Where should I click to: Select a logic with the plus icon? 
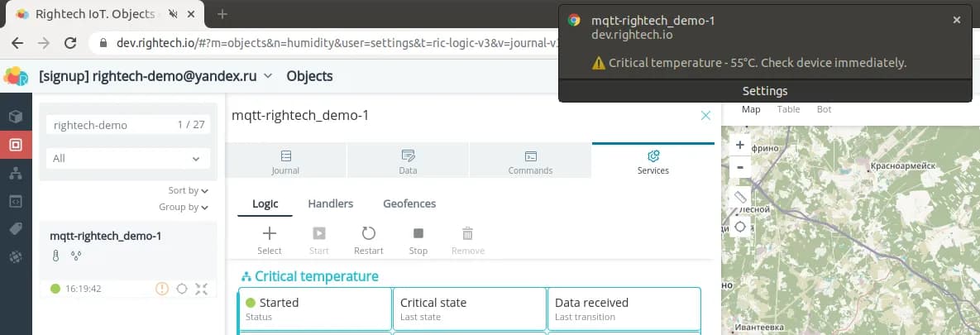click(x=270, y=240)
